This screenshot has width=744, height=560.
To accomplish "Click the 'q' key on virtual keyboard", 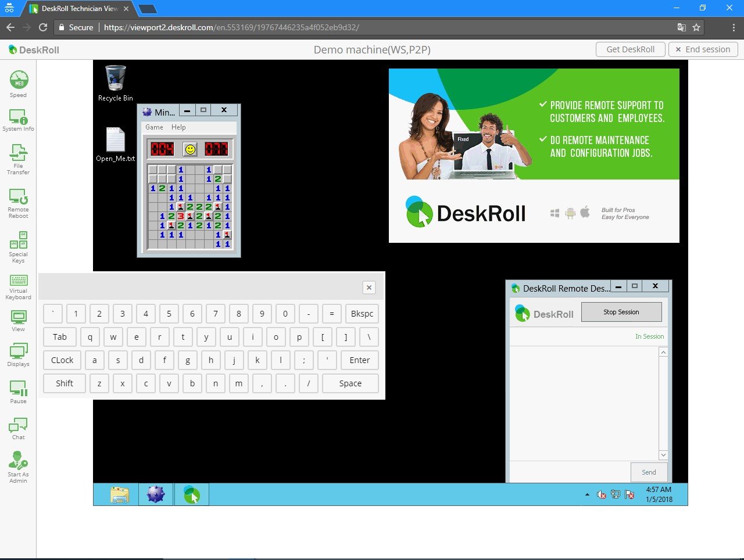I will [90, 337].
